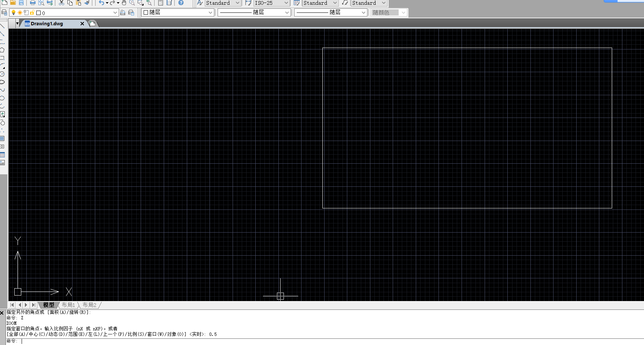The height and width of the screenshot is (345, 644).
Task: Paste from clipboard
Action: click(x=78, y=3)
